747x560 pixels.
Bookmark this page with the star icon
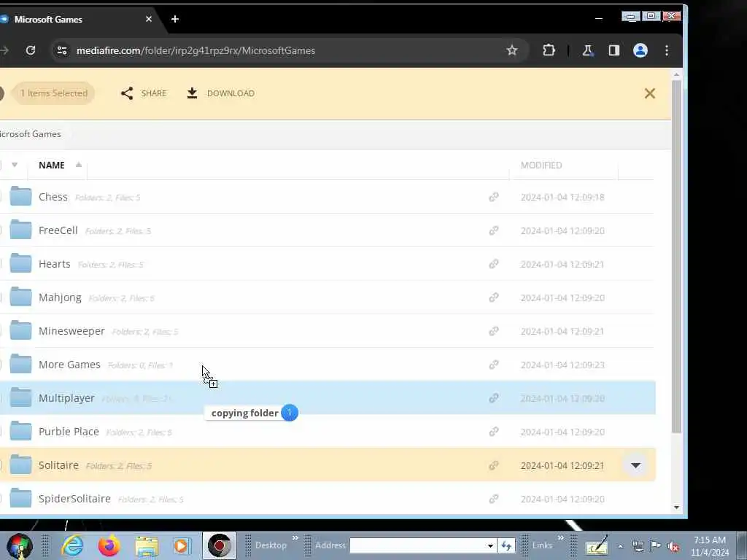click(511, 50)
